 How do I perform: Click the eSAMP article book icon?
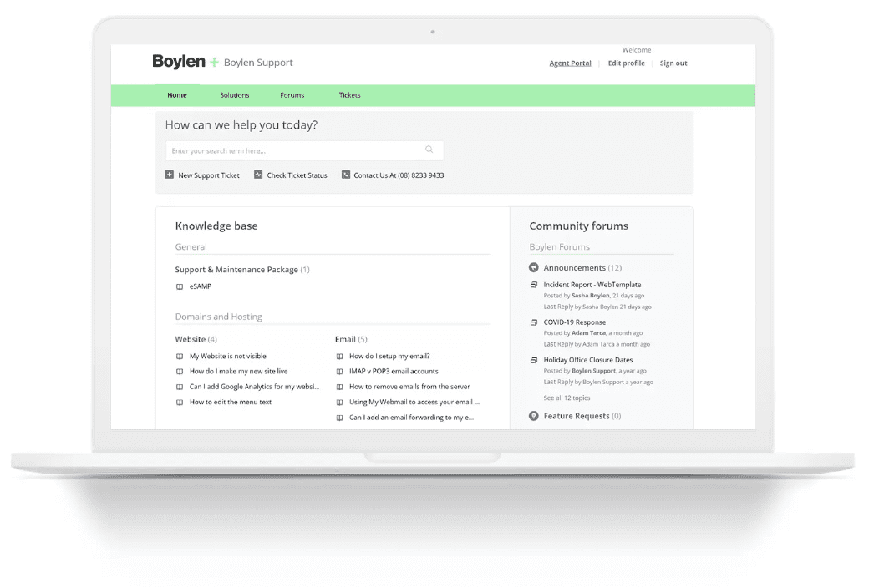point(180,286)
